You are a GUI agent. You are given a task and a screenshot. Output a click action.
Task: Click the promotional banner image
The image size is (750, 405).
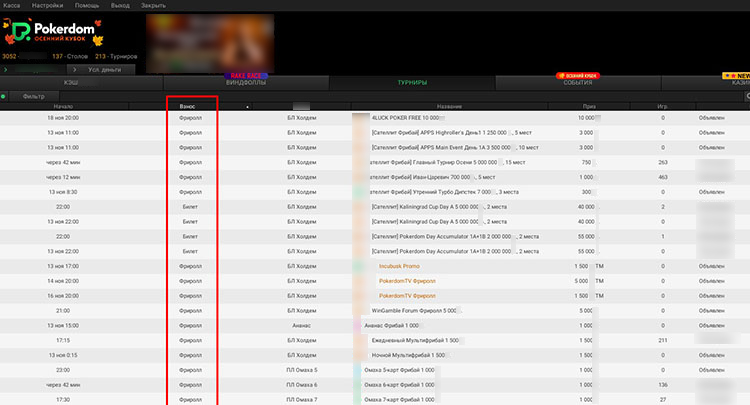210,43
